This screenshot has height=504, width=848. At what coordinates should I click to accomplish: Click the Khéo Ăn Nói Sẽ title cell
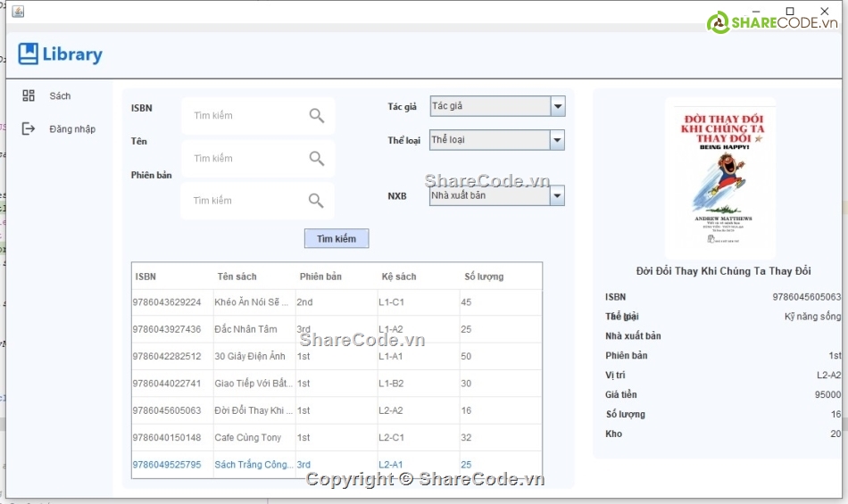(254, 302)
